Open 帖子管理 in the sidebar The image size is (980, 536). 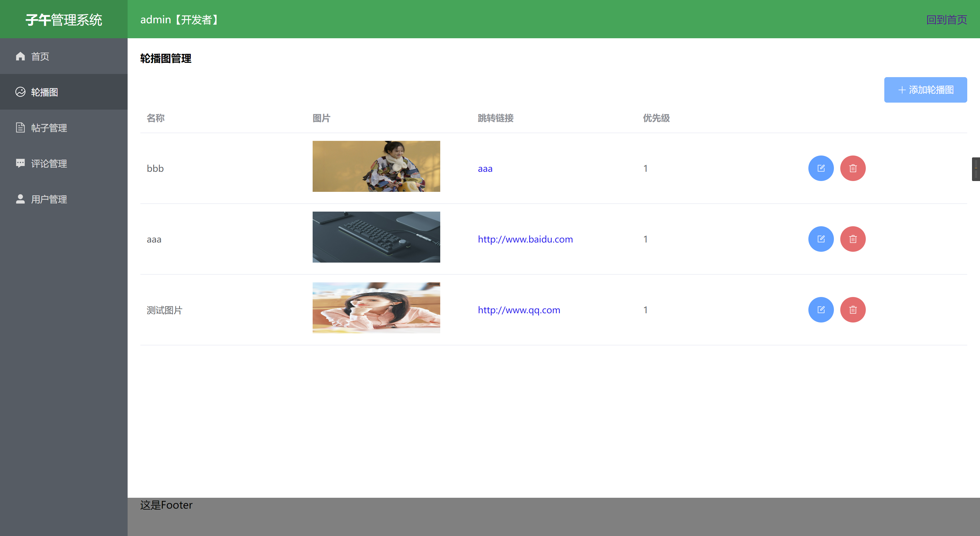pos(49,128)
